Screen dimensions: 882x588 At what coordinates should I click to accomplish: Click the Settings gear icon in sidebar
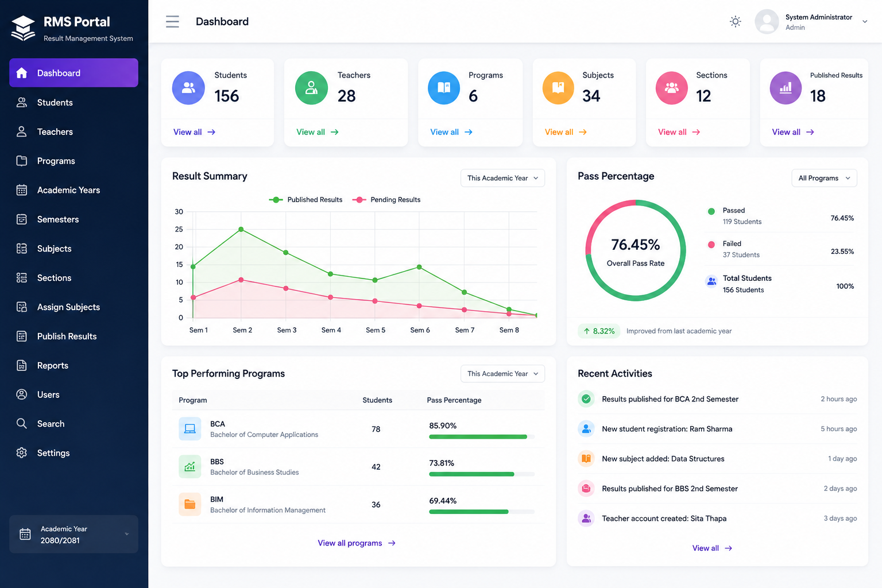(x=22, y=453)
